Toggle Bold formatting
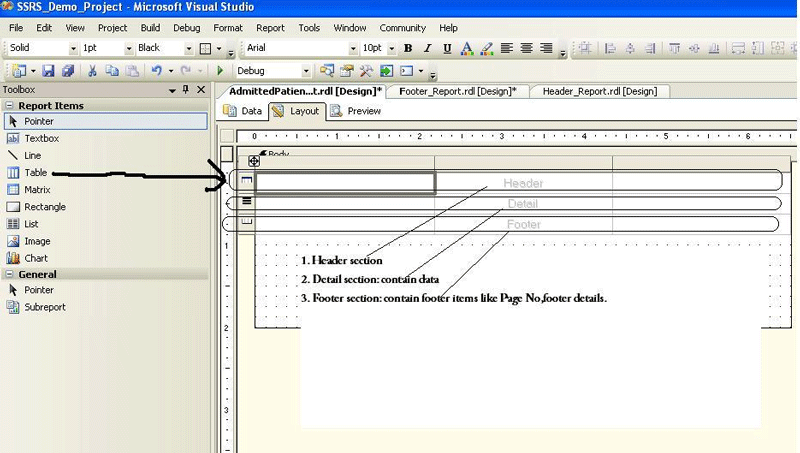 [408, 48]
